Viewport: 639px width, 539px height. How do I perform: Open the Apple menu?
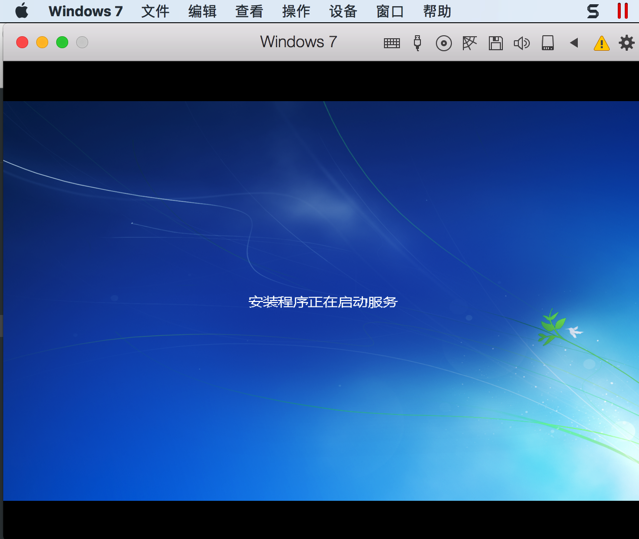pos(22,11)
